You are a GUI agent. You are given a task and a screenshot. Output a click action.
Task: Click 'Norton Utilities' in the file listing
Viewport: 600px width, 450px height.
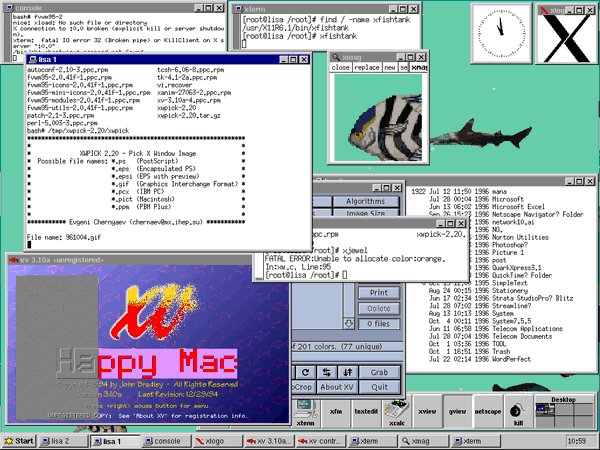[x=520, y=237]
